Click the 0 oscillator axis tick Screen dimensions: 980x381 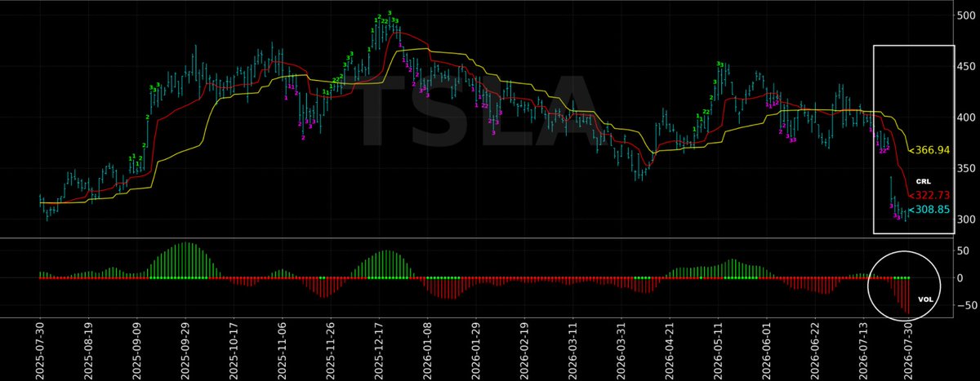pyautogui.click(x=962, y=278)
